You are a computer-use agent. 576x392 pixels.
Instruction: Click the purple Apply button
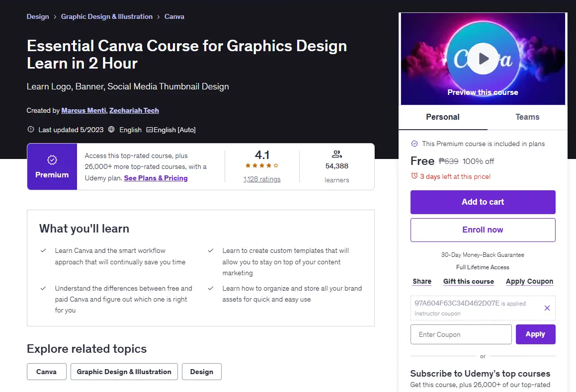pyautogui.click(x=535, y=334)
